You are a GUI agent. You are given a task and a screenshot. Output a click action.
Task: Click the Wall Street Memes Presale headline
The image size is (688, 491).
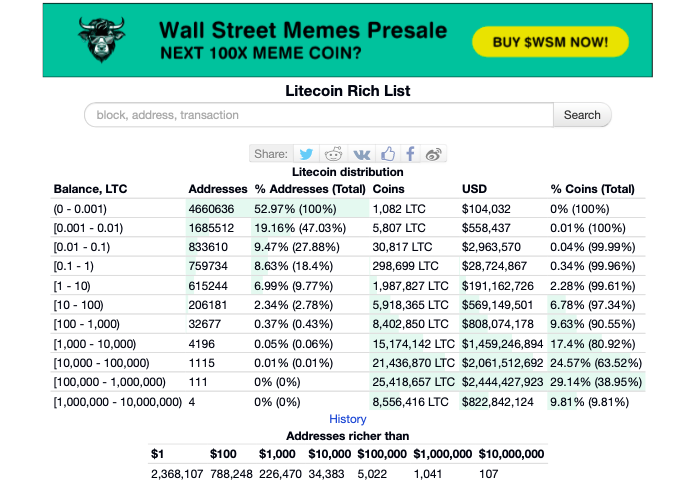(303, 31)
